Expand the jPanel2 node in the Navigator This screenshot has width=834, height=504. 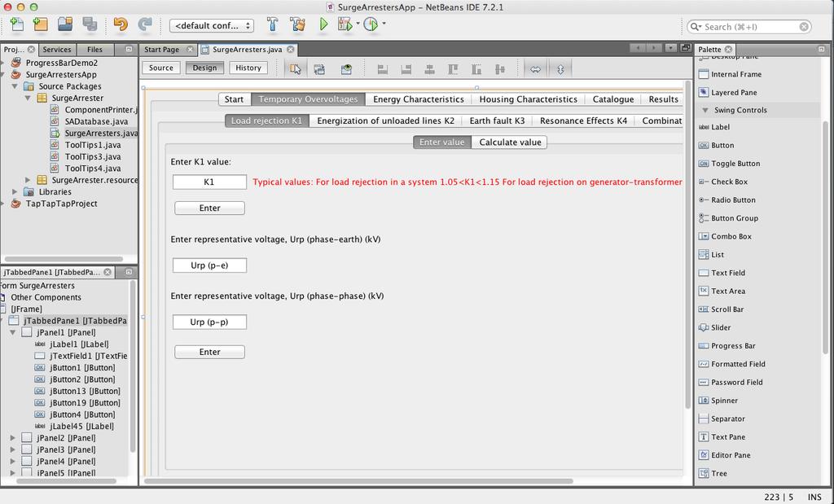pyautogui.click(x=13, y=437)
